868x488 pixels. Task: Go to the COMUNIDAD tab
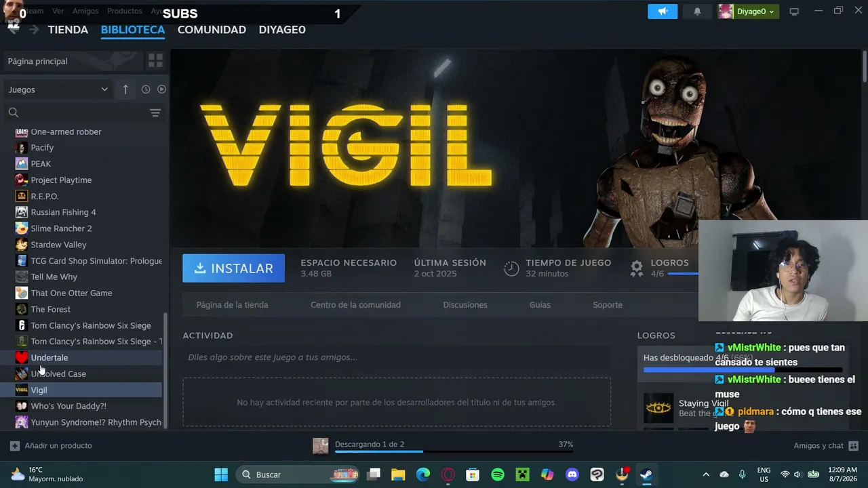212,30
